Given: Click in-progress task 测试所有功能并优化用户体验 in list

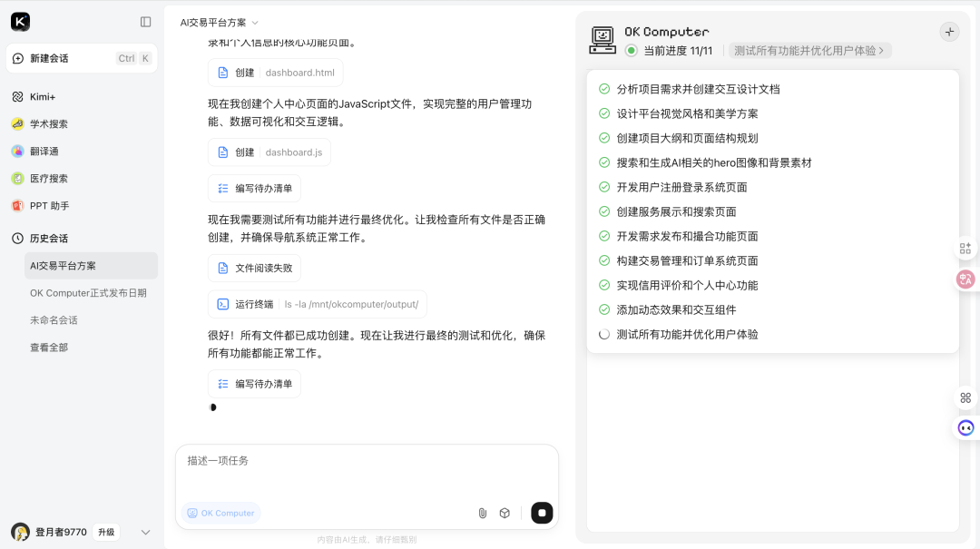Looking at the screenshot, I should click(688, 335).
